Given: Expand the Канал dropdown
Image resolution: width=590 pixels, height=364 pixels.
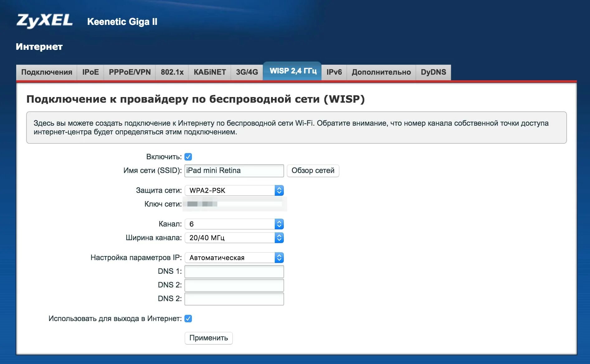Looking at the screenshot, I should [234, 224].
